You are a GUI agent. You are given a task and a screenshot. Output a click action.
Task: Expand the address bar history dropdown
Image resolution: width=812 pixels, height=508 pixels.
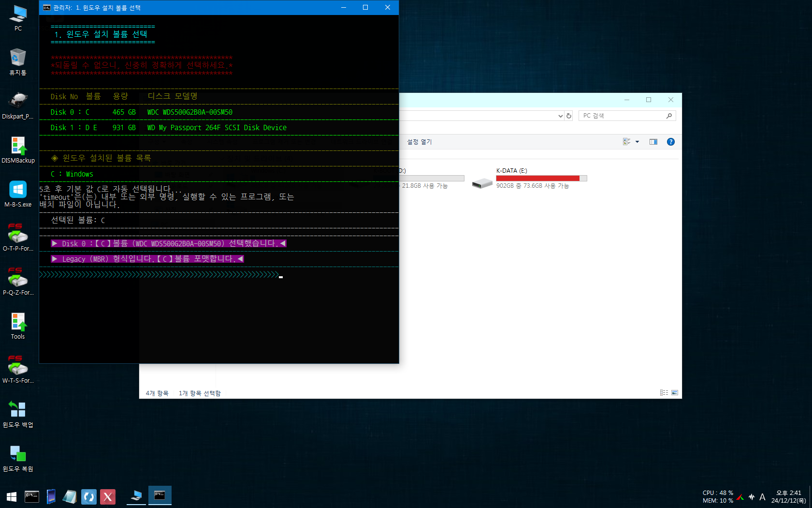coord(560,116)
